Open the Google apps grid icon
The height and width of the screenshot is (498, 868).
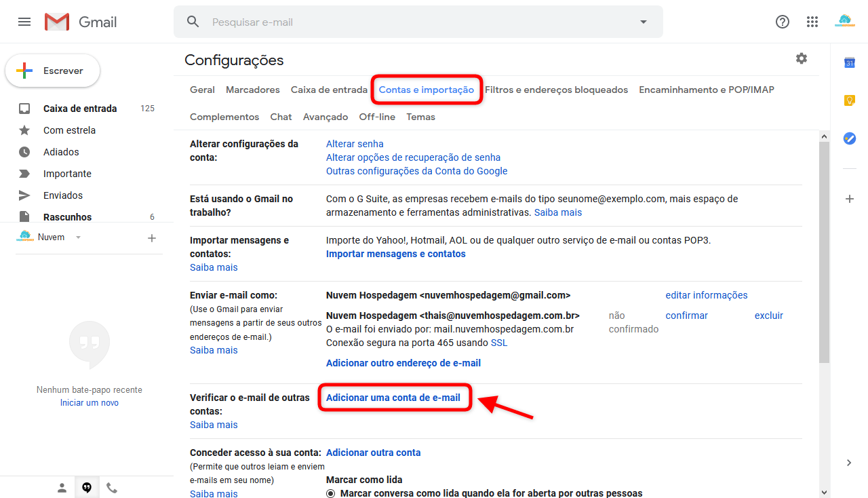point(812,22)
